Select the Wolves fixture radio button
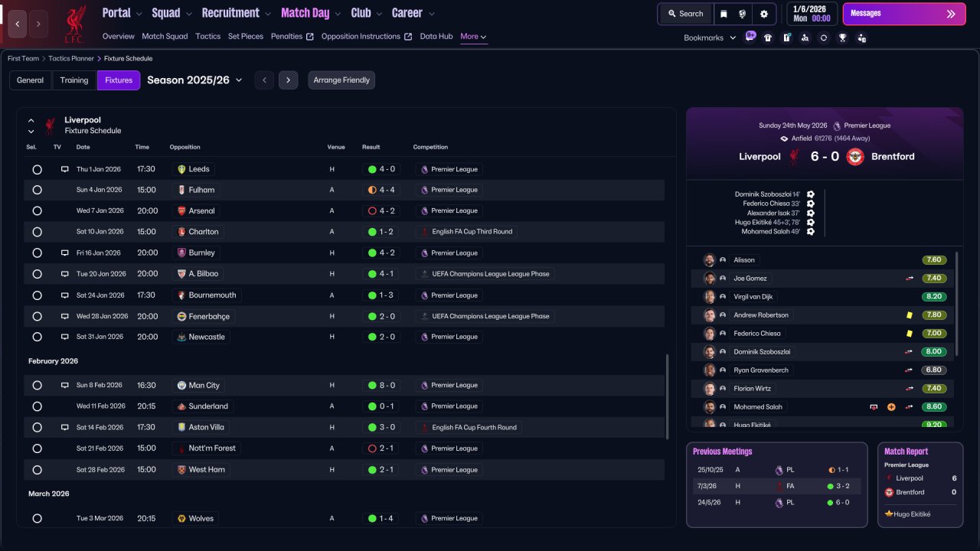Viewport: 980px width, 551px height. [37, 519]
